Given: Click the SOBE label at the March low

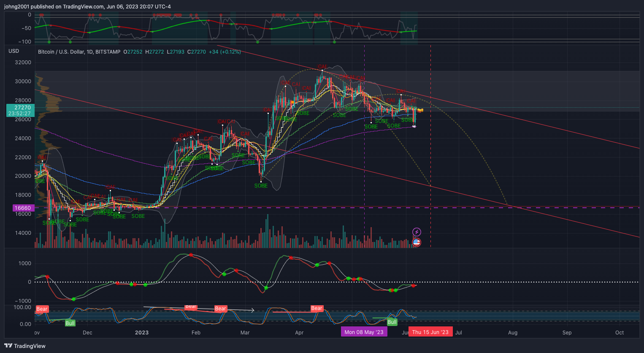Looking at the screenshot, I should click(261, 186).
